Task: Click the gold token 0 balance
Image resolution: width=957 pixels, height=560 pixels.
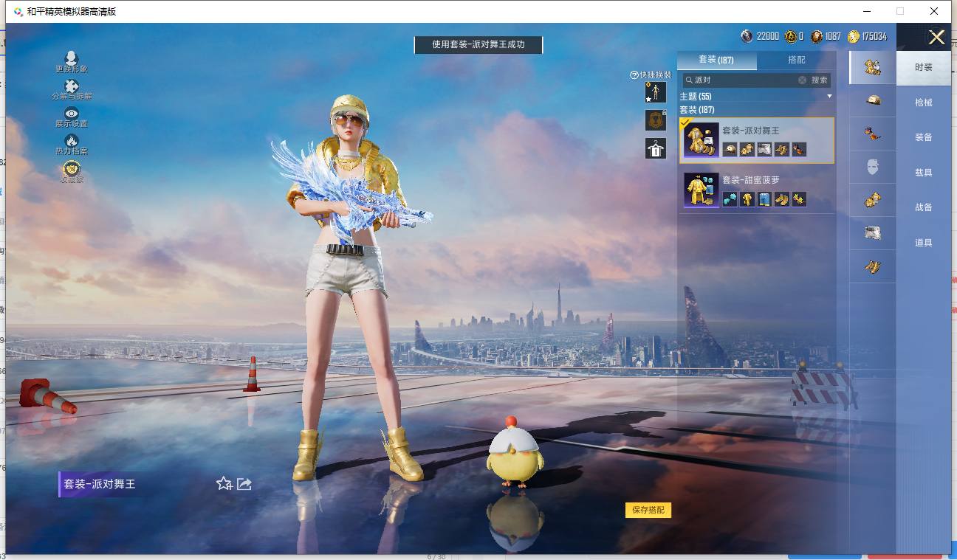Action: pos(794,36)
